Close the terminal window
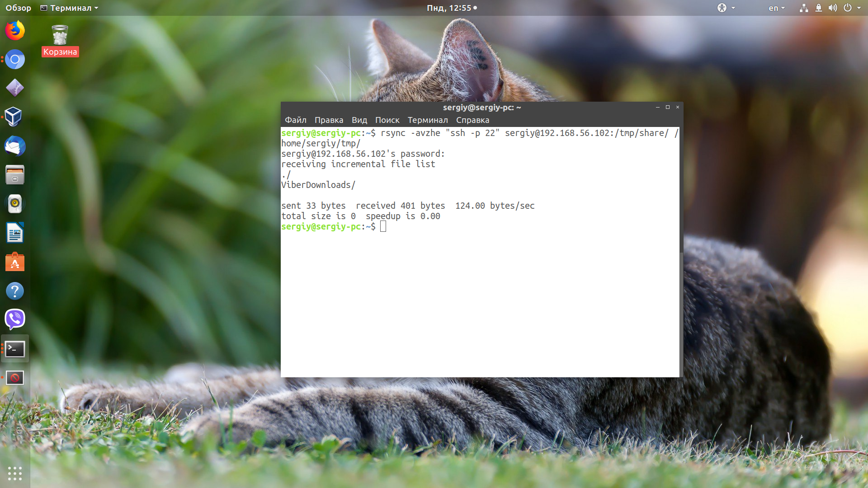This screenshot has width=868, height=488. click(x=678, y=107)
